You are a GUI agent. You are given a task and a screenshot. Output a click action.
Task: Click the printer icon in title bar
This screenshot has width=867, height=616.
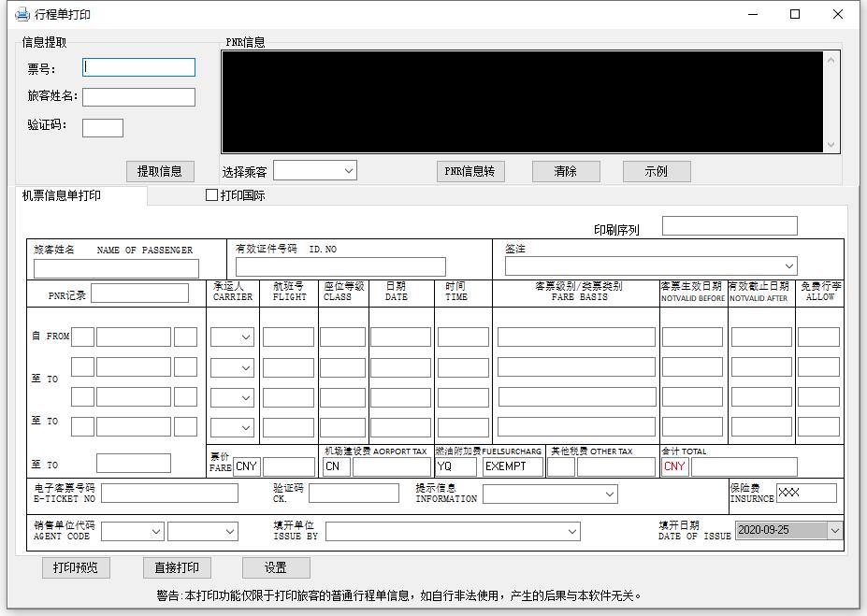(22, 14)
